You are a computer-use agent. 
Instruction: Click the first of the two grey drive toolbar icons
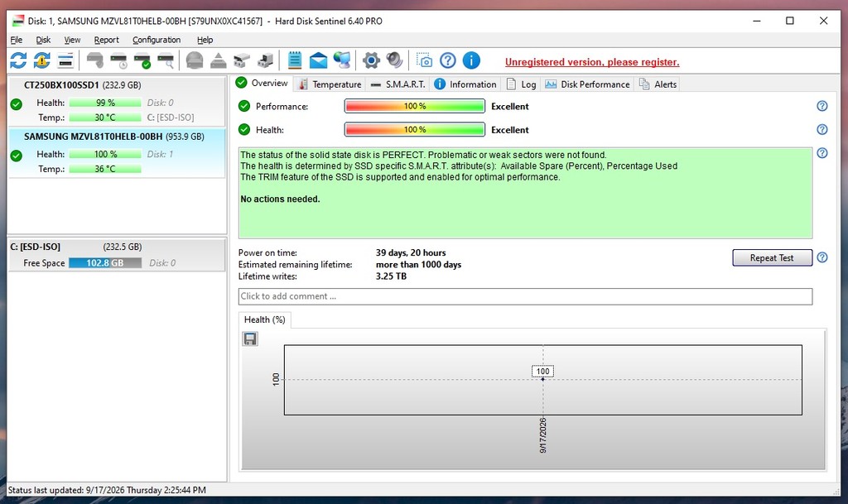point(242,60)
